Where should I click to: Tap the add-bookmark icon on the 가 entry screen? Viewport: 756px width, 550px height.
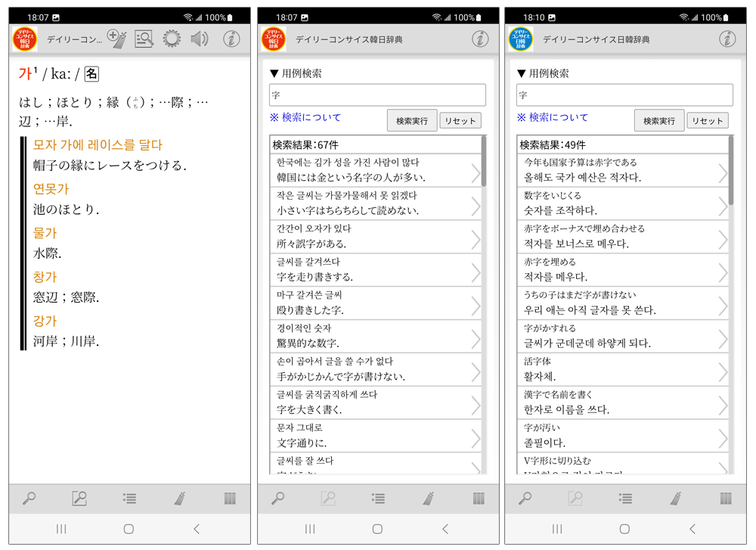pyautogui.click(x=116, y=39)
